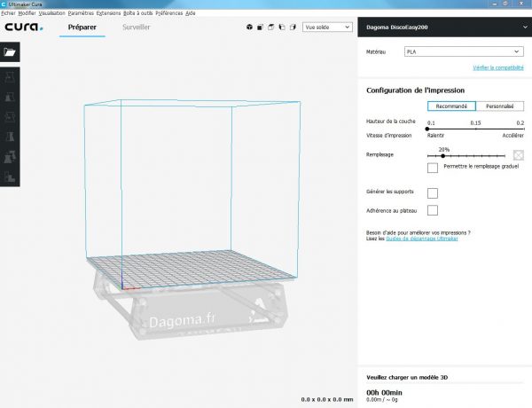This screenshot has width=532, height=408.
Task: Open the Paramètres menu
Action: (81, 13)
